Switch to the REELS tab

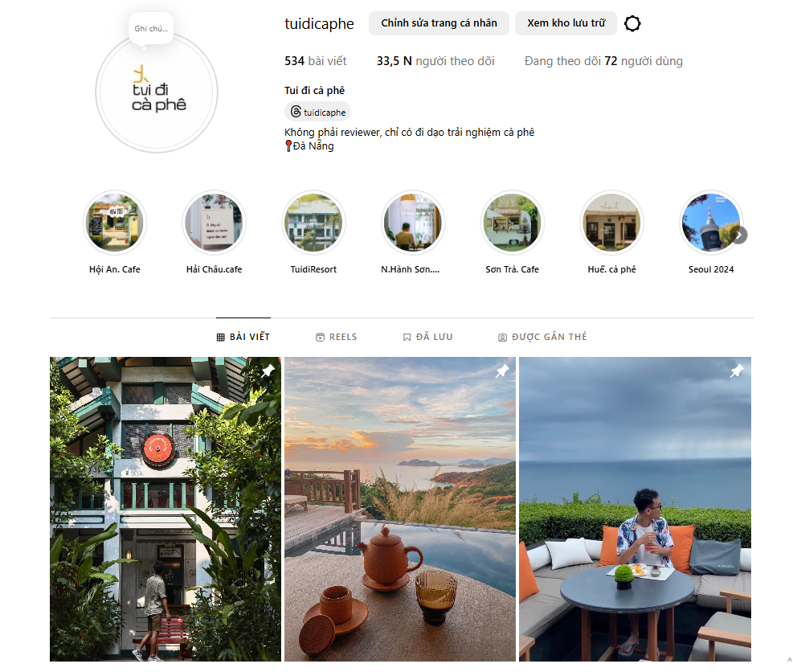337,337
